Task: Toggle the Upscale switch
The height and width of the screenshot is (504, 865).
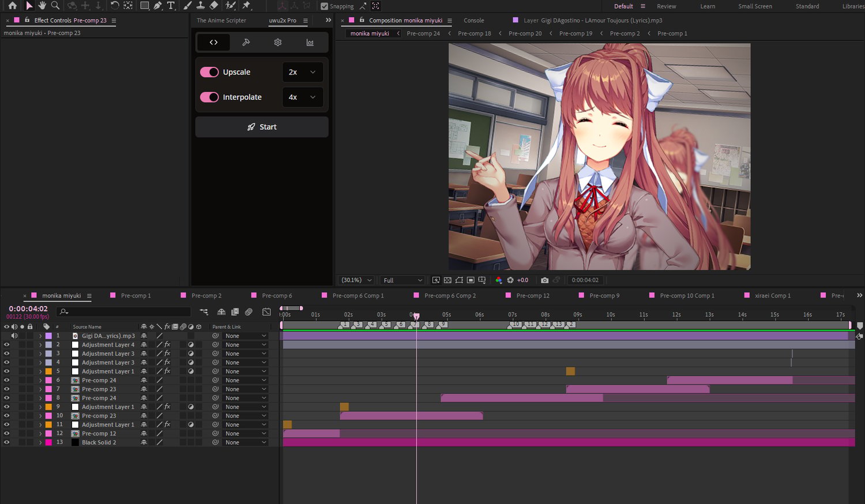Action: (209, 72)
